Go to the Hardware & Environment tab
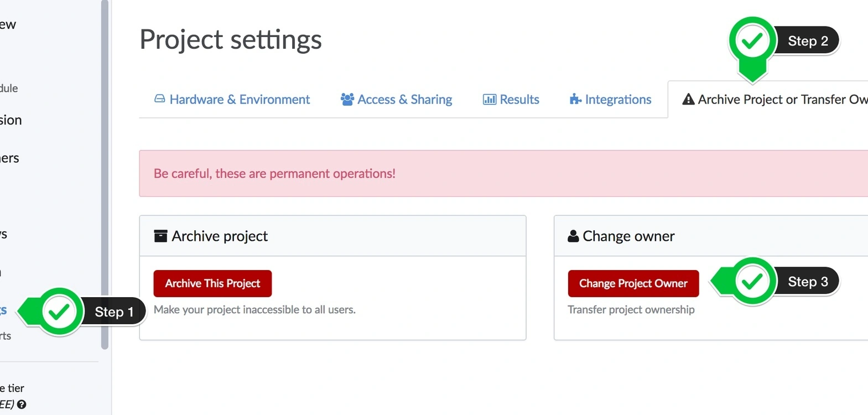 [240, 100]
